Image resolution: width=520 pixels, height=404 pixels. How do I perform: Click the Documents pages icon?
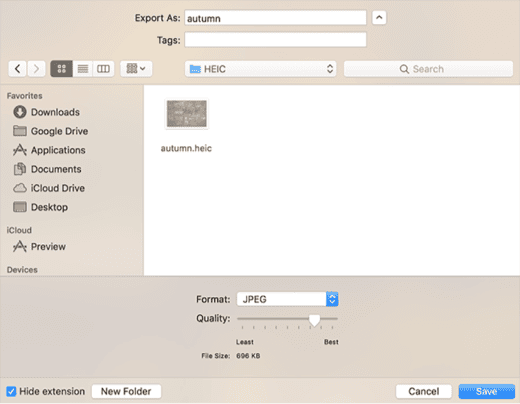click(20, 169)
